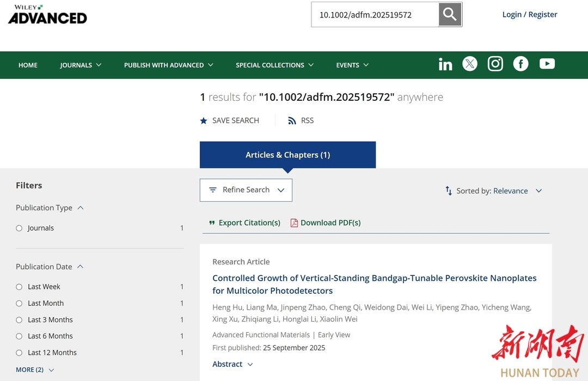Open the YouTube social icon
Viewport: 588px width, 381px height.
point(547,64)
